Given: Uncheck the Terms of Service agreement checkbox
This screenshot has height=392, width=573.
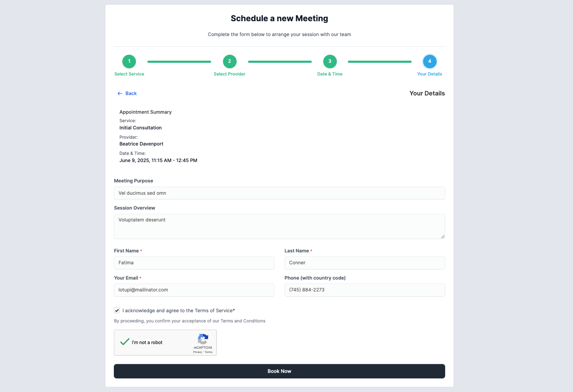Looking at the screenshot, I should click(x=117, y=311).
